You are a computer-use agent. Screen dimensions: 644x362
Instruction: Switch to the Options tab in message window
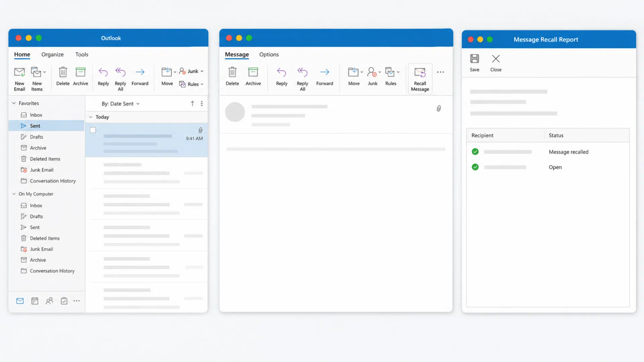[x=269, y=54]
